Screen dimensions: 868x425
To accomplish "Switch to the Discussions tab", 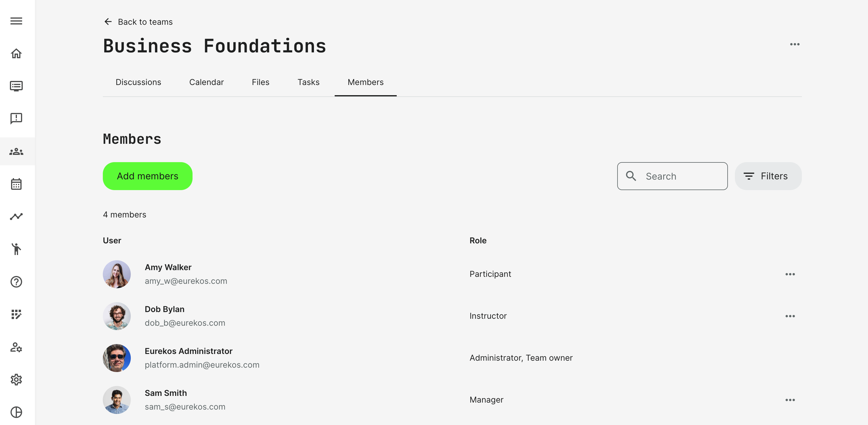I will pos(138,82).
